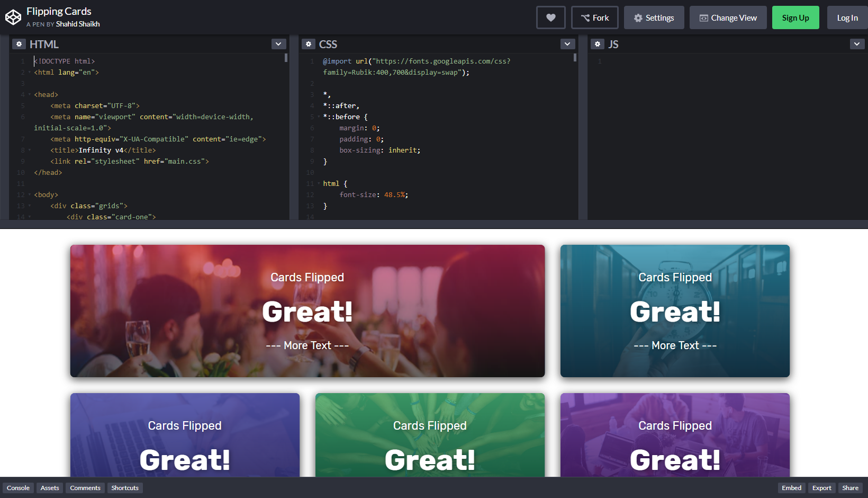The height and width of the screenshot is (498, 868).
Task: Click the '<title>Infinity v4</title>' line
Action: pos(103,150)
